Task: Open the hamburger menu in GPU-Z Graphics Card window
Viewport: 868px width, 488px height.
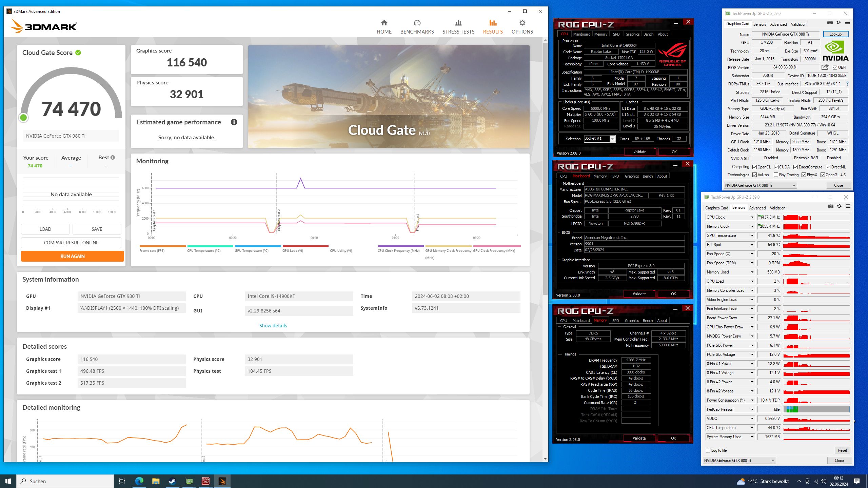Action: coord(847,23)
